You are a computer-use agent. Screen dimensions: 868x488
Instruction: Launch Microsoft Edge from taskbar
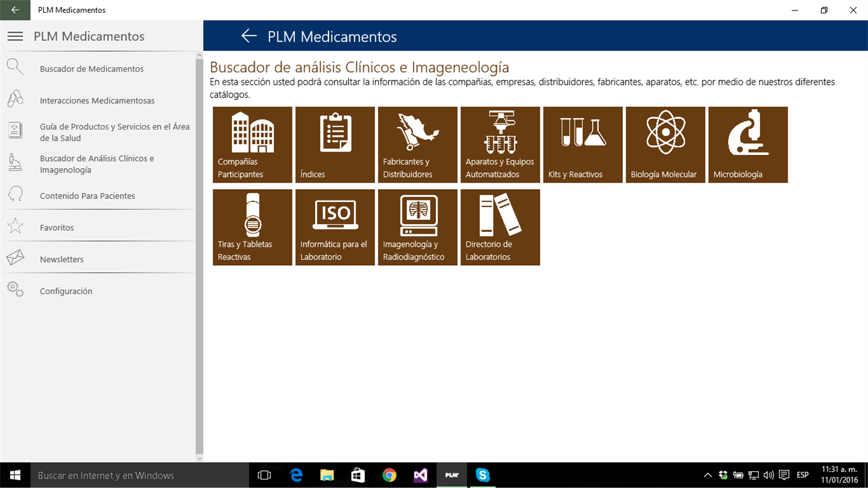[x=295, y=475]
